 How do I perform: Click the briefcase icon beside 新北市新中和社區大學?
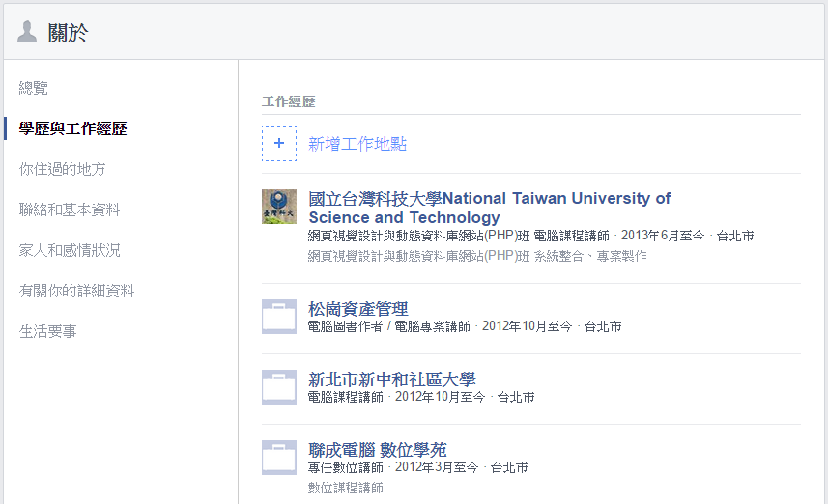[279, 387]
